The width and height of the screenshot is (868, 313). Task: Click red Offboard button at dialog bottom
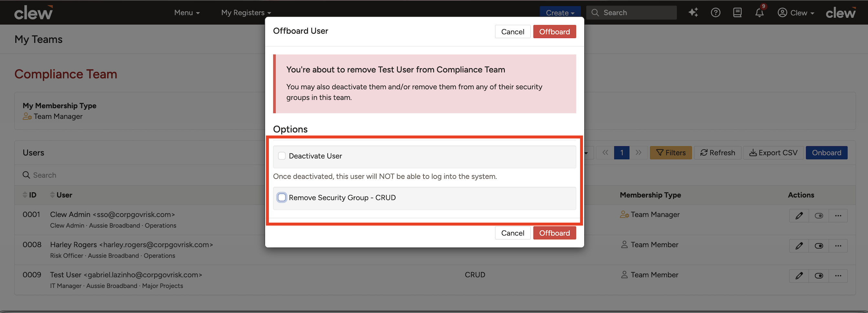(554, 233)
